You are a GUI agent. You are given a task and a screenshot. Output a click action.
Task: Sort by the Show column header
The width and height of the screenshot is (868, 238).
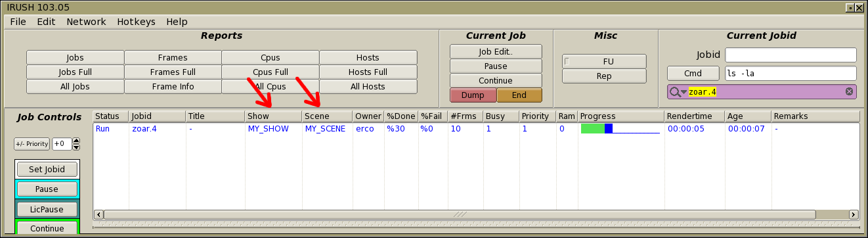click(x=273, y=116)
